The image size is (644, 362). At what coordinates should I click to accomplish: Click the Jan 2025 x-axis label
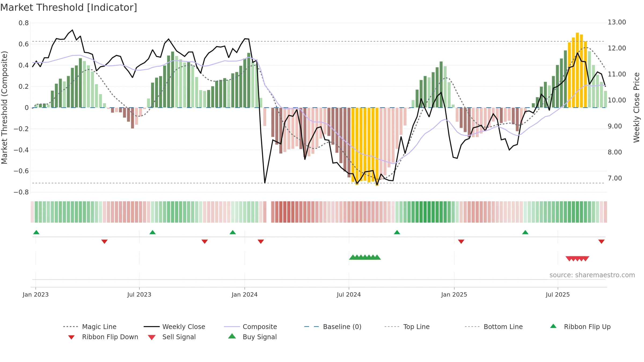[x=454, y=295]
